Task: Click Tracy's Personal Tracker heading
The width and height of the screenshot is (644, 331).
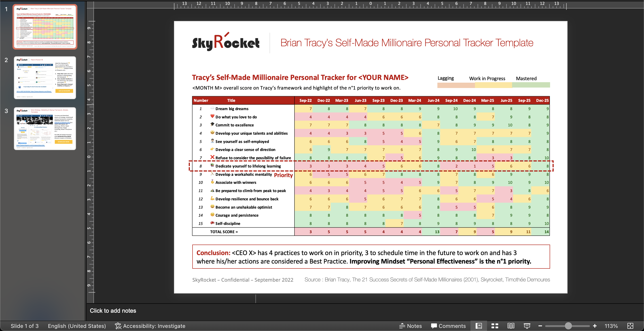Action: click(x=300, y=77)
